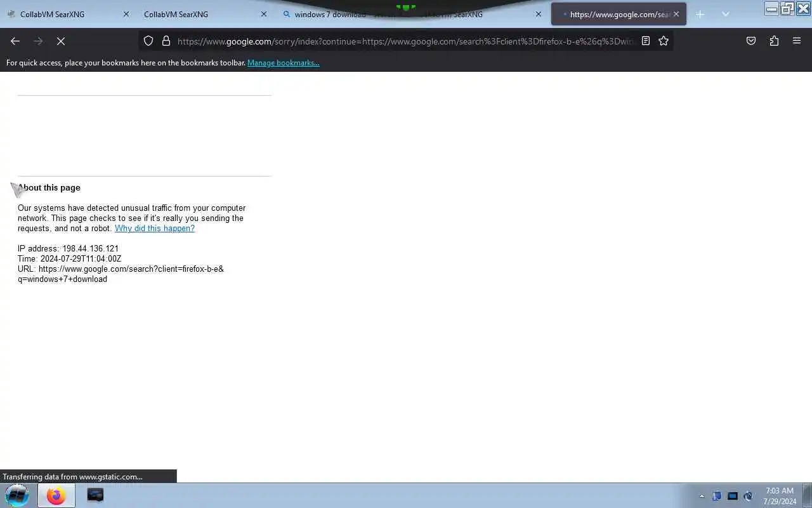Click the system tray icon right of hidden icons arrow
The image size is (812, 508).
717,496
